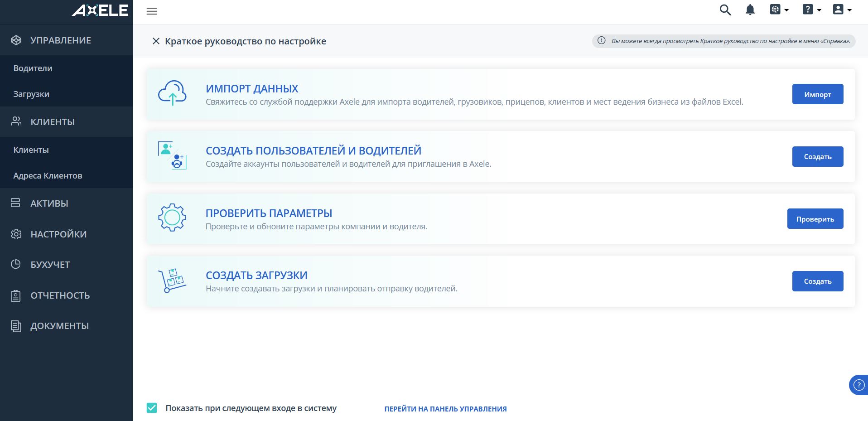Click the Импорт button
This screenshot has width=868, height=421.
818,94
